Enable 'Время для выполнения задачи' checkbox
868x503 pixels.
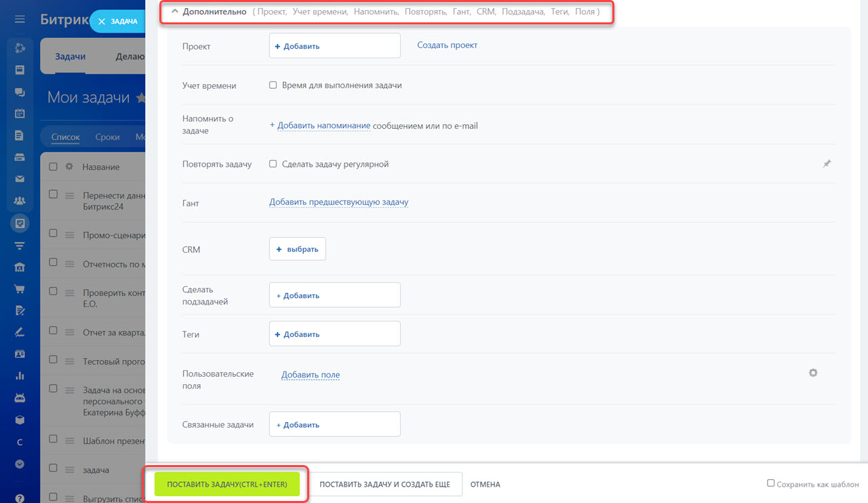click(273, 85)
